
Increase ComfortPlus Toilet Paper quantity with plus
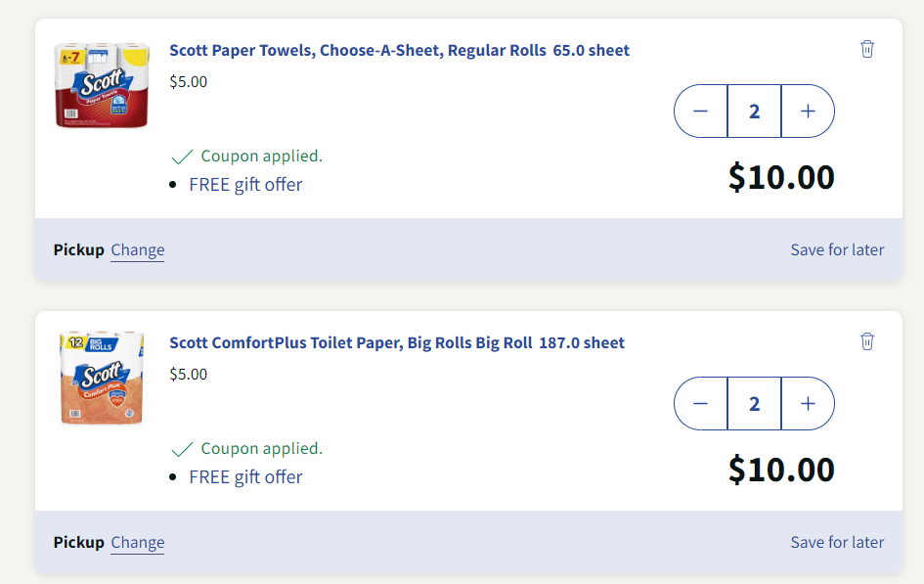click(808, 404)
